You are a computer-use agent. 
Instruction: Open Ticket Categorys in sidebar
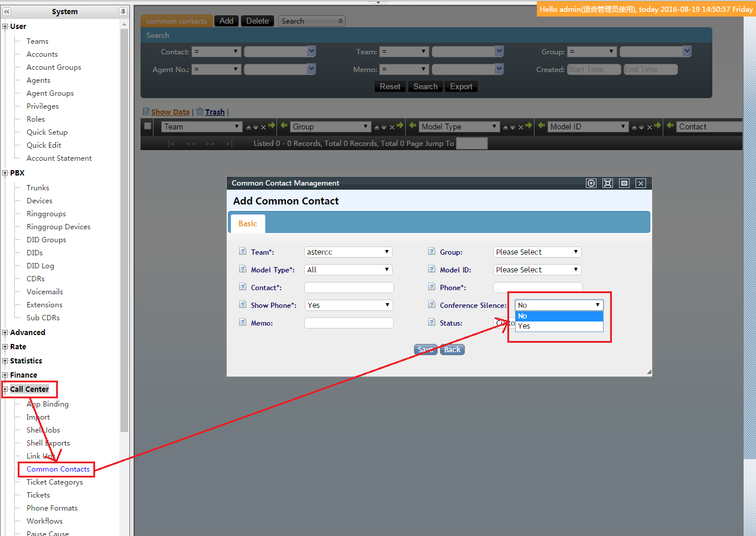(x=54, y=482)
